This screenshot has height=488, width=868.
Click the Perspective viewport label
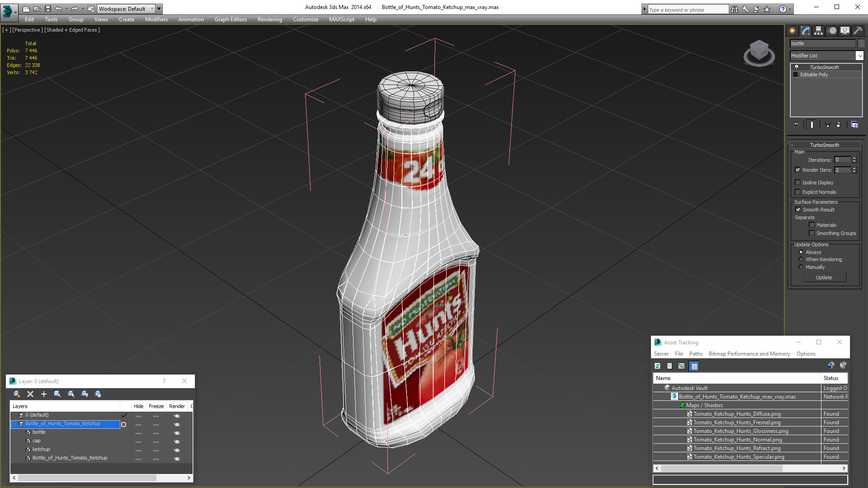tap(28, 30)
